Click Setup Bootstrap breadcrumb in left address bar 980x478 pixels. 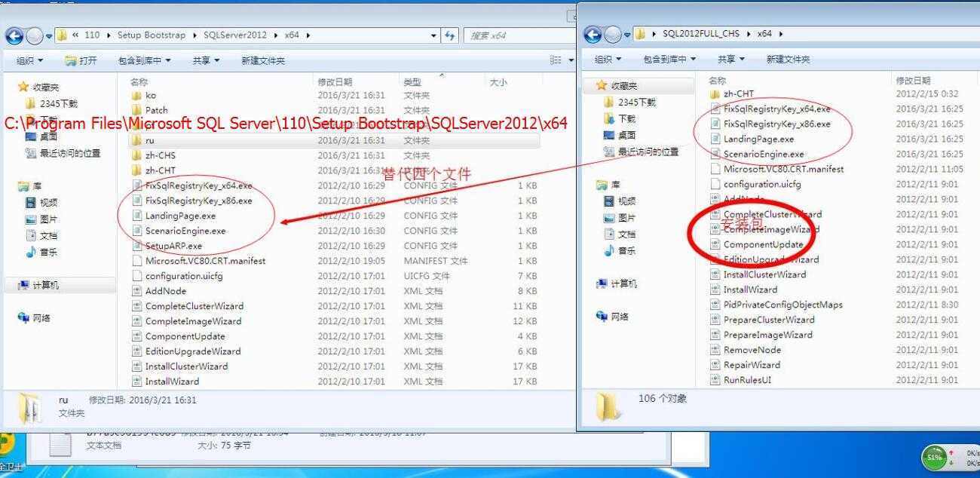[x=153, y=35]
